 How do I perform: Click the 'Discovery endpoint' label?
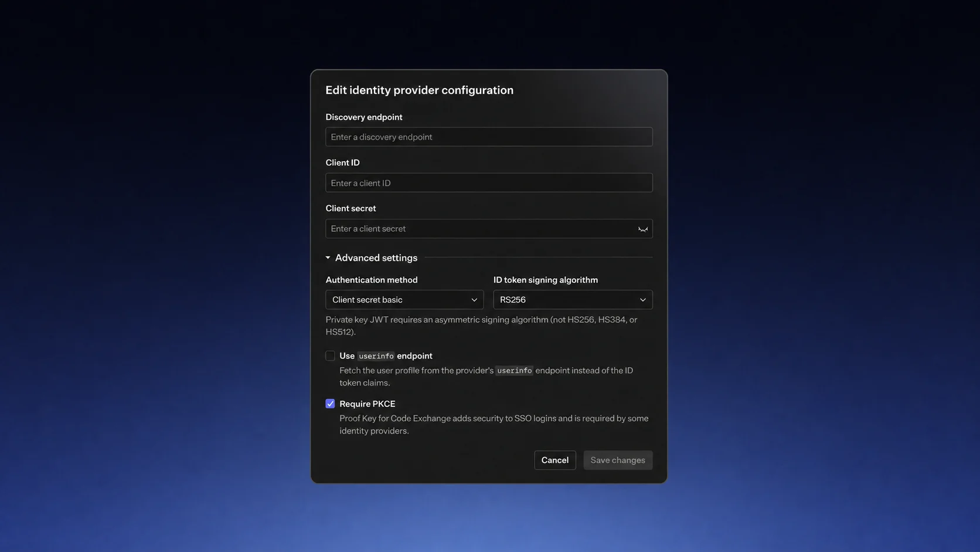coord(364,117)
